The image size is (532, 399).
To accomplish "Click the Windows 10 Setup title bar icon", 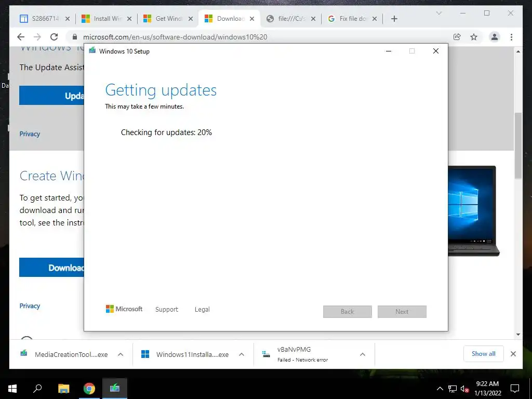I will tap(92, 51).
